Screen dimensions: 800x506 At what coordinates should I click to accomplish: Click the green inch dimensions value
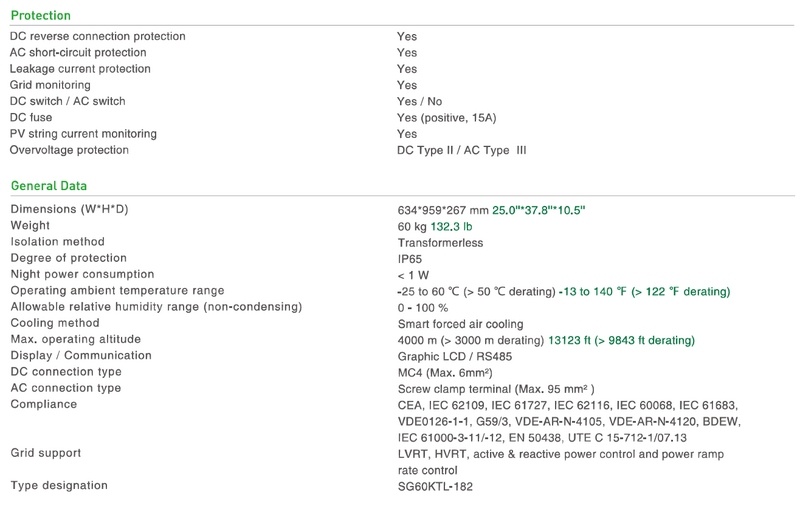point(538,210)
